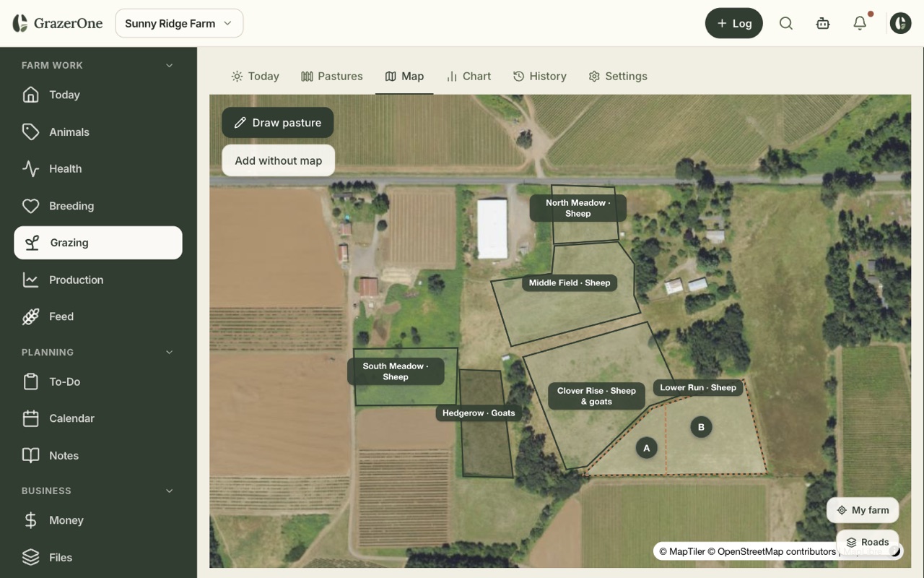Switch to the Today tab above map
Viewport: 924px width, 578px height.
click(255, 76)
